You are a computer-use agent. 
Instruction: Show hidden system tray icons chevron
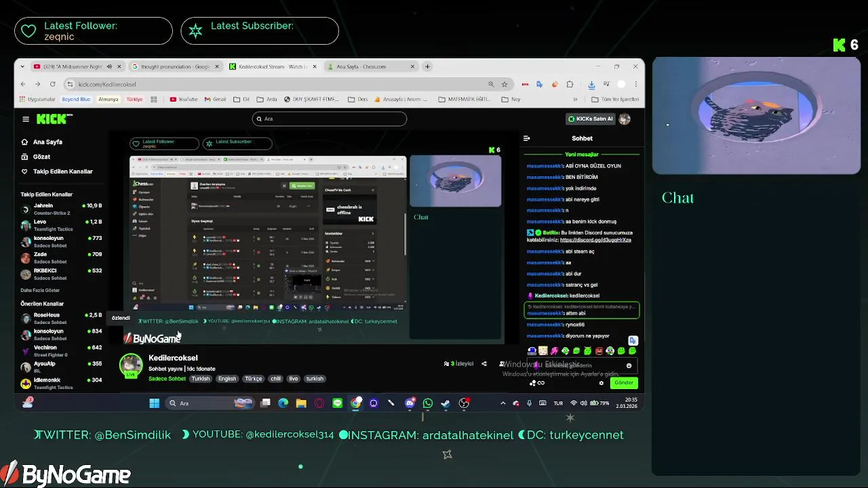(502, 403)
